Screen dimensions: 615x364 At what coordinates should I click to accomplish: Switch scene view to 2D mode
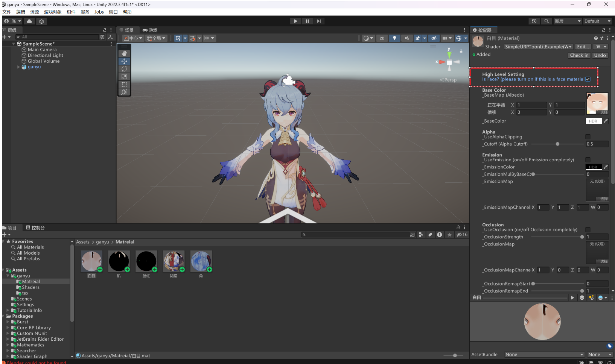point(382,38)
